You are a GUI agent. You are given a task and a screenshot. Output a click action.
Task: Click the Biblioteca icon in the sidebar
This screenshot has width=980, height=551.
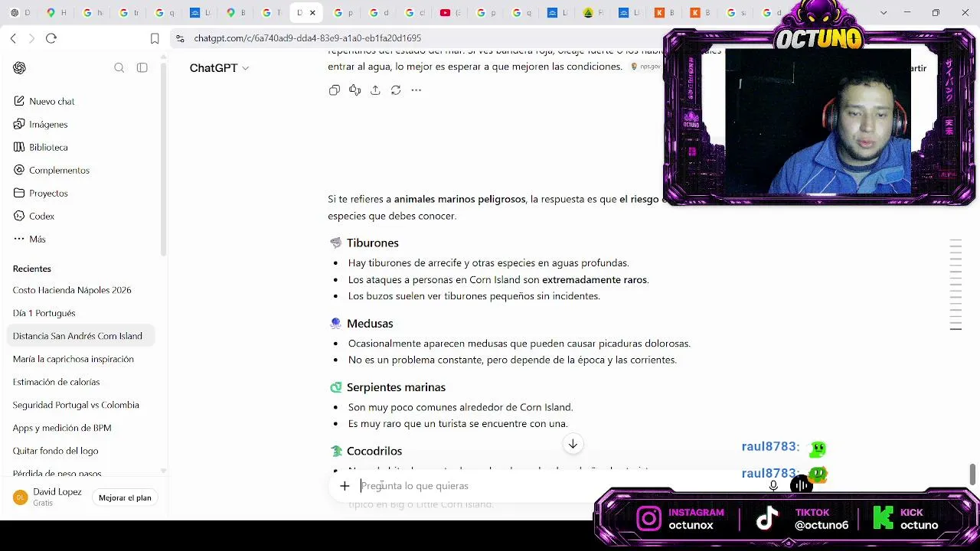tap(19, 147)
